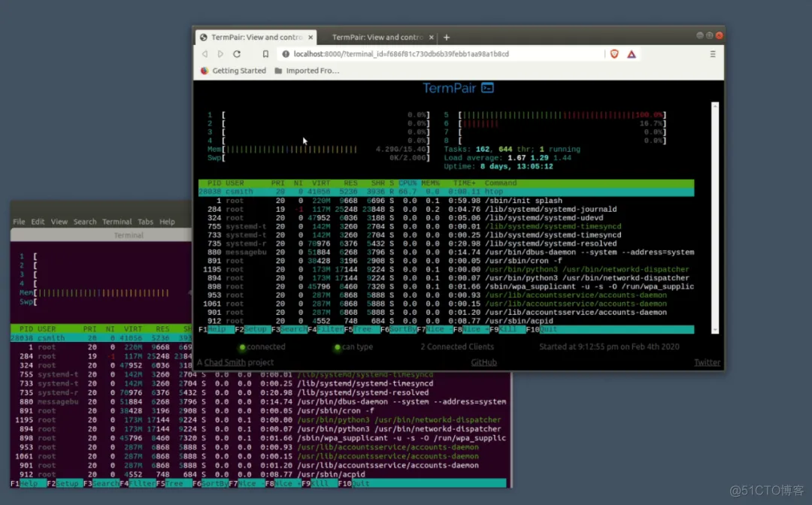Click the TermPair terminal logo icon

487,88
